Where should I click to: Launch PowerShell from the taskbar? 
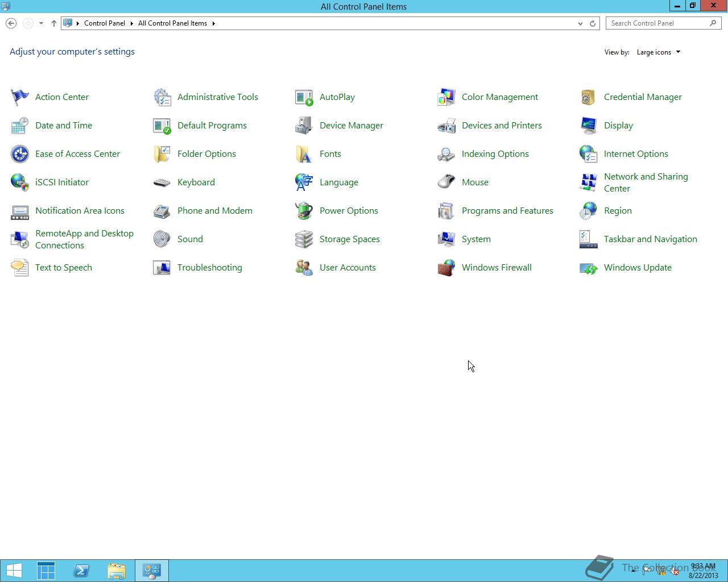(81, 571)
